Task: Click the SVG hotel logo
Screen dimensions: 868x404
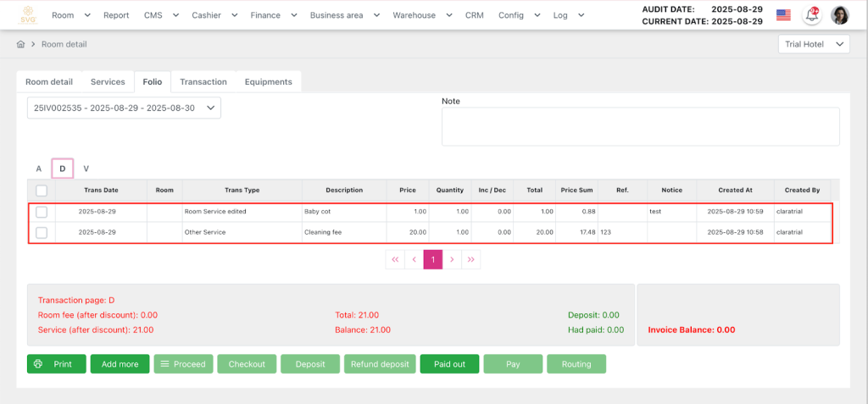Action: pyautogui.click(x=29, y=15)
